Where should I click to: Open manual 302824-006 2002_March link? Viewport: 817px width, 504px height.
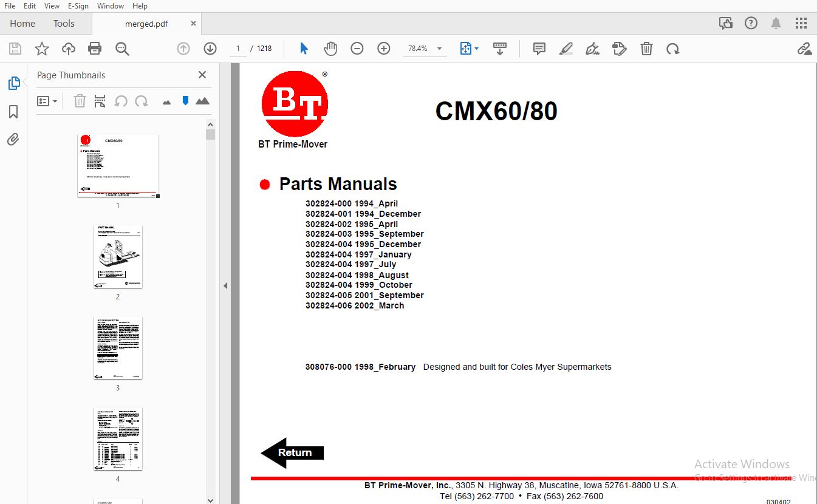[x=355, y=305]
